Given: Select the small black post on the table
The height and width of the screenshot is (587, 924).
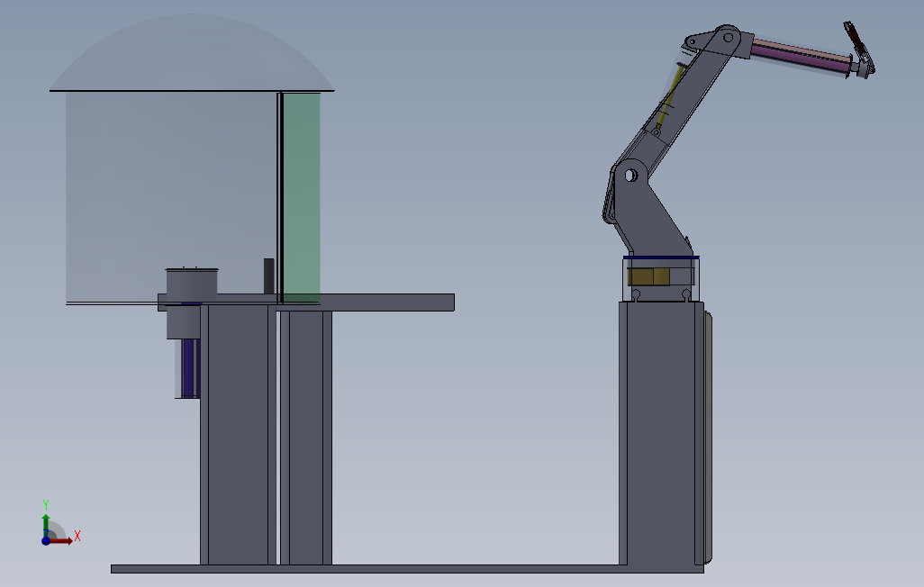Looking at the screenshot, I should pyautogui.click(x=268, y=275).
